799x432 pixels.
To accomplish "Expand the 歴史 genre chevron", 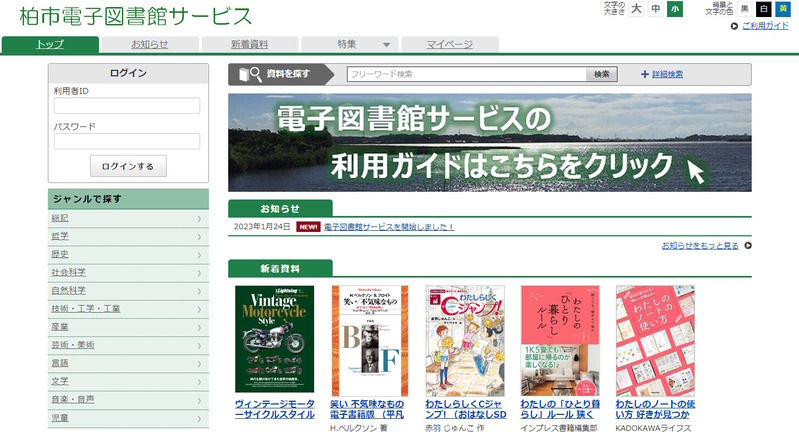I will (x=199, y=255).
